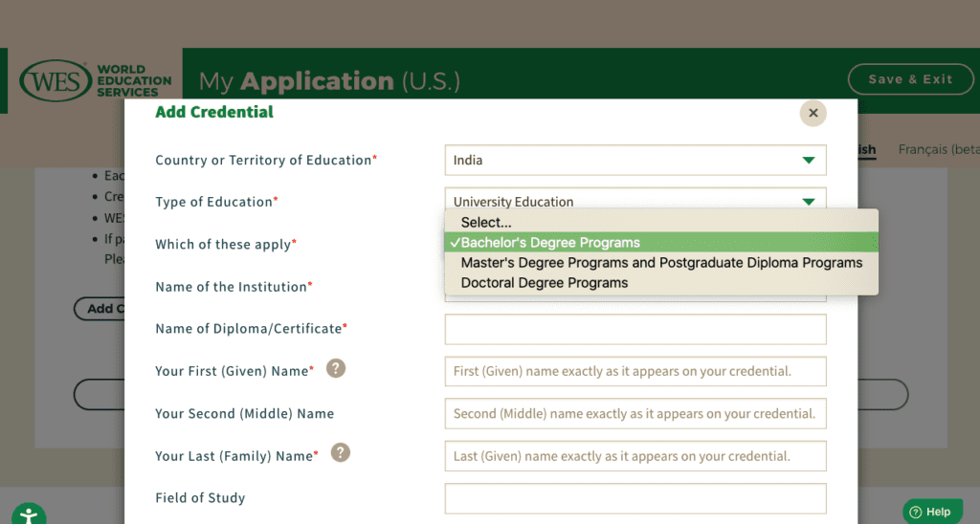The width and height of the screenshot is (980, 524).
Task: Open the accessibility widget icon
Action: click(x=29, y=514)
